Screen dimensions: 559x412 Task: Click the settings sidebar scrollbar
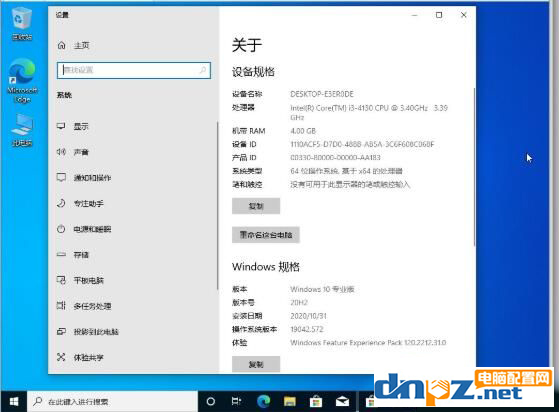[x=217, y=206]
